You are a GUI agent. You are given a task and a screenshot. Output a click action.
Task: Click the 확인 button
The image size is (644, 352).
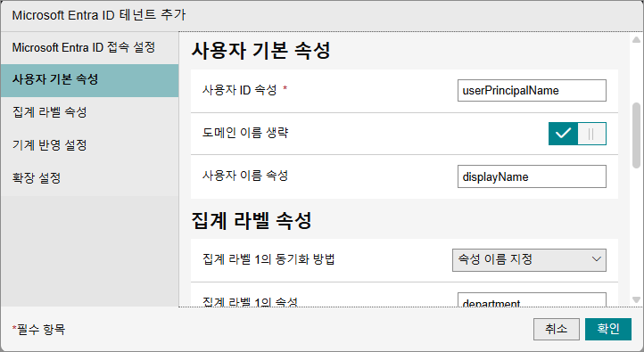point(607,329)
